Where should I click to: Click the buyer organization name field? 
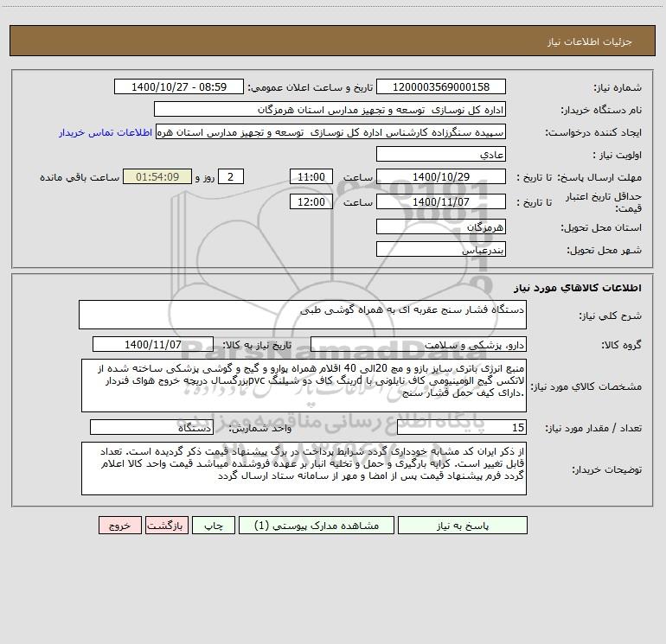click(330, 109)
